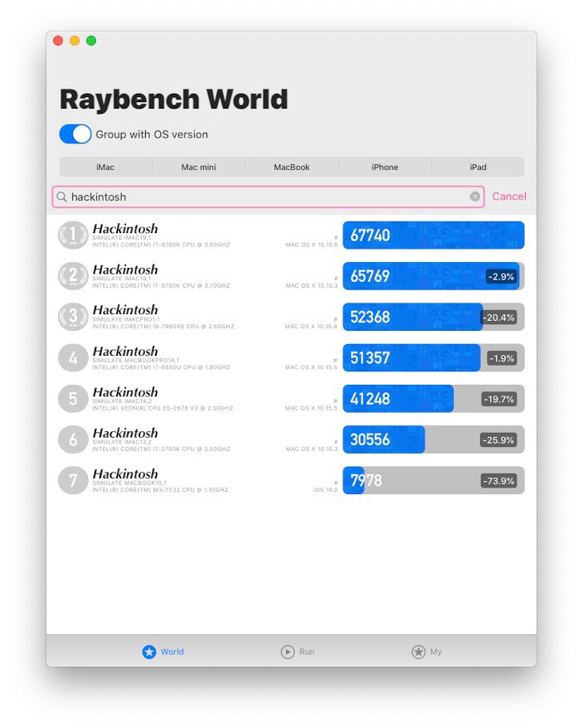
Task: Click the -20.4% difference label
Action: coord(498,318)
